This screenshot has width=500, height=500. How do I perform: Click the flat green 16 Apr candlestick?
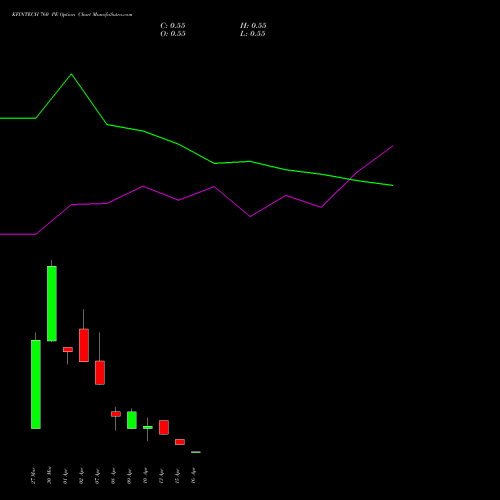196,452
